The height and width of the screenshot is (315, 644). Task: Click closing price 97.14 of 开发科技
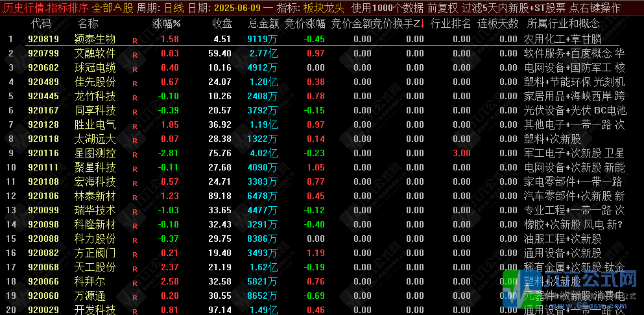220,310
